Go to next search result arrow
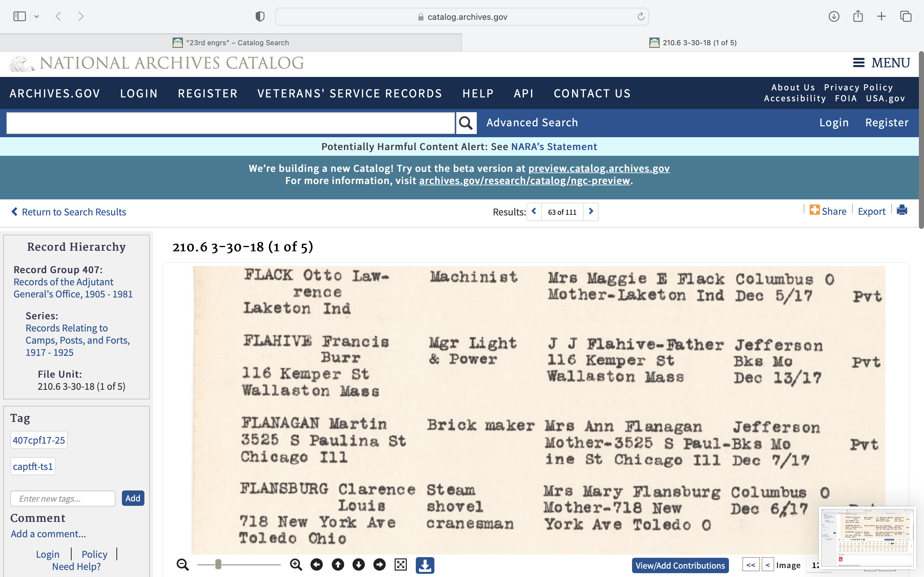 pos(591,212)
